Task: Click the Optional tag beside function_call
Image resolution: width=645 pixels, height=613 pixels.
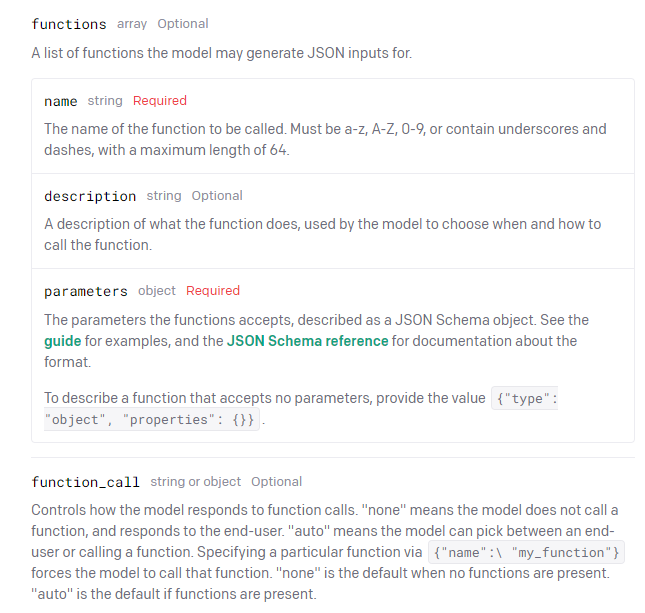Action: (276, 482)
